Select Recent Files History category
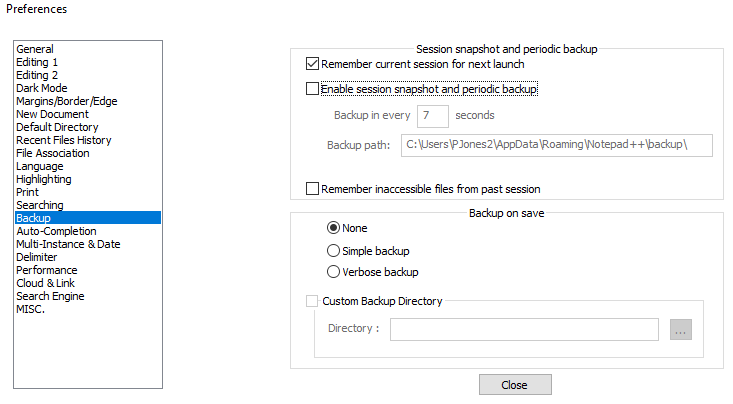 (x=57, y=140)
